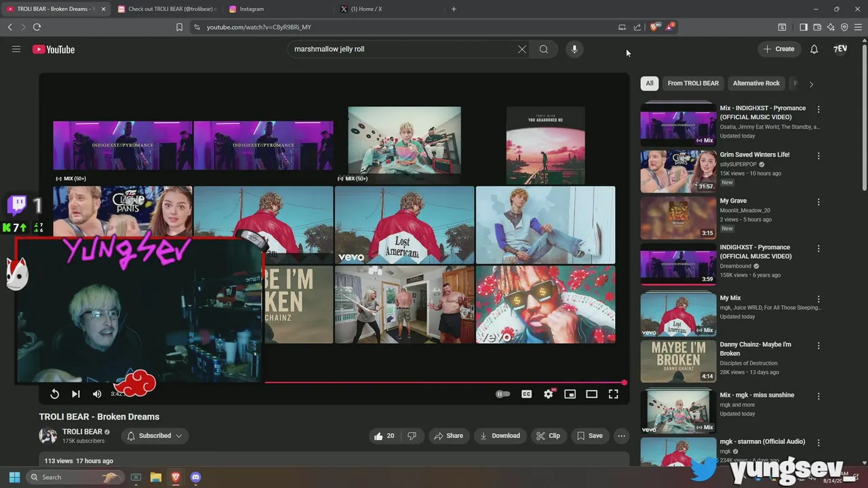Screen dimensions: 868x488
Task: Go to the YouTube home logo
Action: (x=54, y=49)
